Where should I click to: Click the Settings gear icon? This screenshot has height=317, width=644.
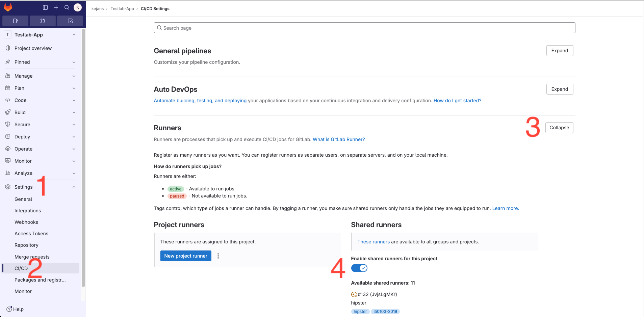8,187
